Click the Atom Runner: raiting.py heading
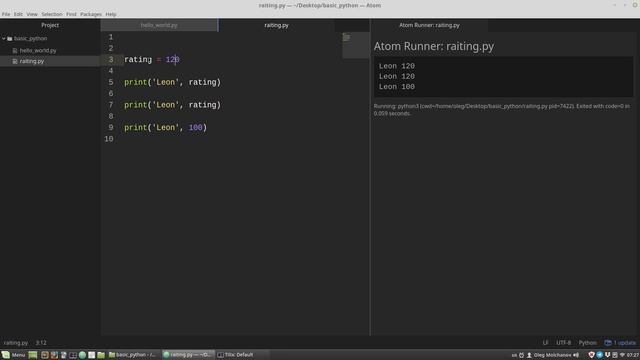640x360 pixels. click(433, 47)
